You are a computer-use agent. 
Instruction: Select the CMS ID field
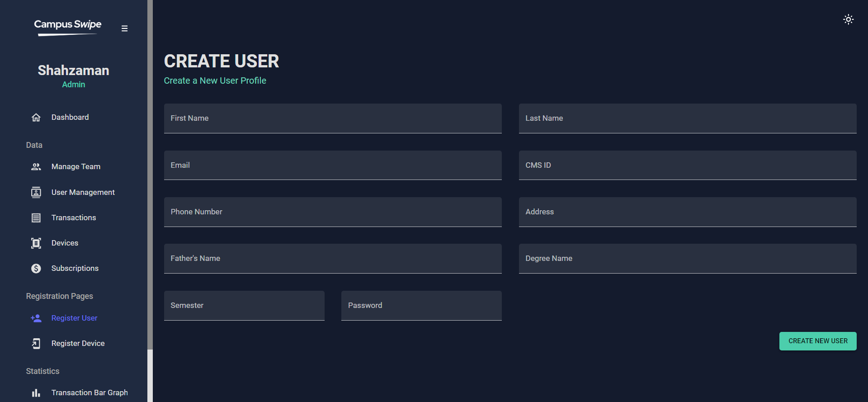687,166
